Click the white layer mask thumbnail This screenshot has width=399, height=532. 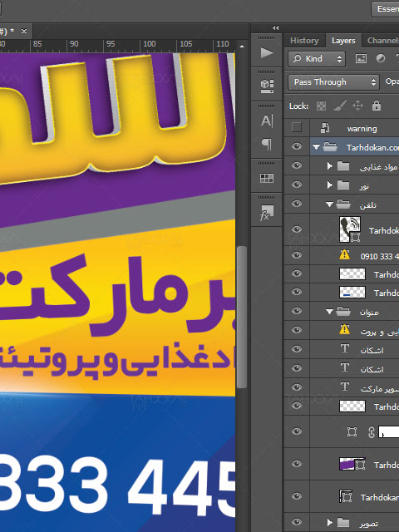(x=389, y=432)
